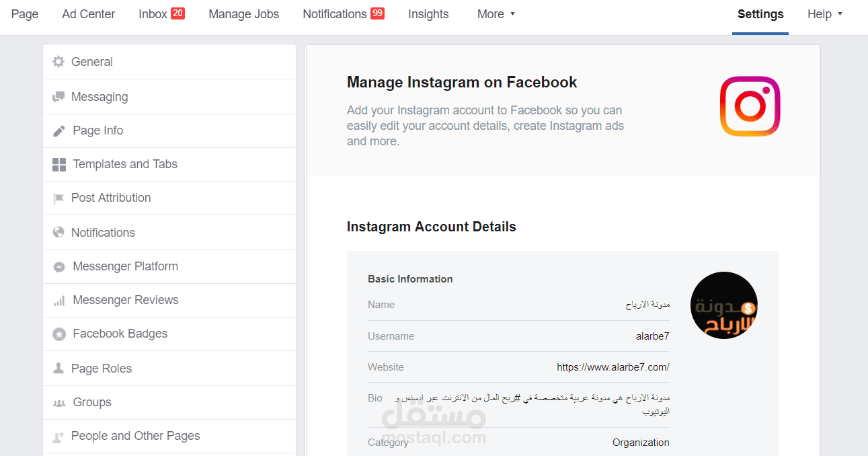Image resolution: width=868 pixels, height=456 pixels.
Task: Switch to the Settings tab
Action: point(760,13)
